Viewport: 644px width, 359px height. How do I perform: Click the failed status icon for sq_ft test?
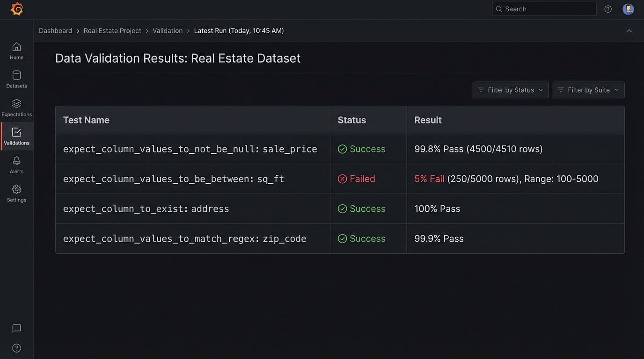coord(343,179)
